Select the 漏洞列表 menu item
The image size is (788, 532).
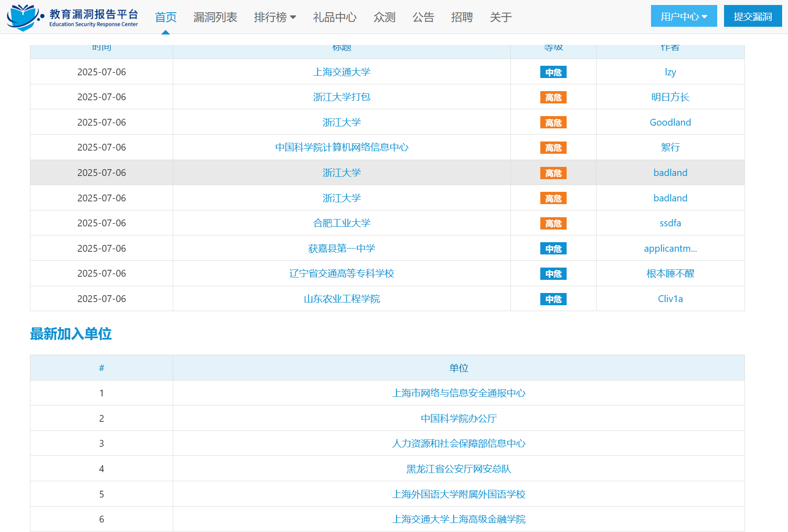point(215,17)
